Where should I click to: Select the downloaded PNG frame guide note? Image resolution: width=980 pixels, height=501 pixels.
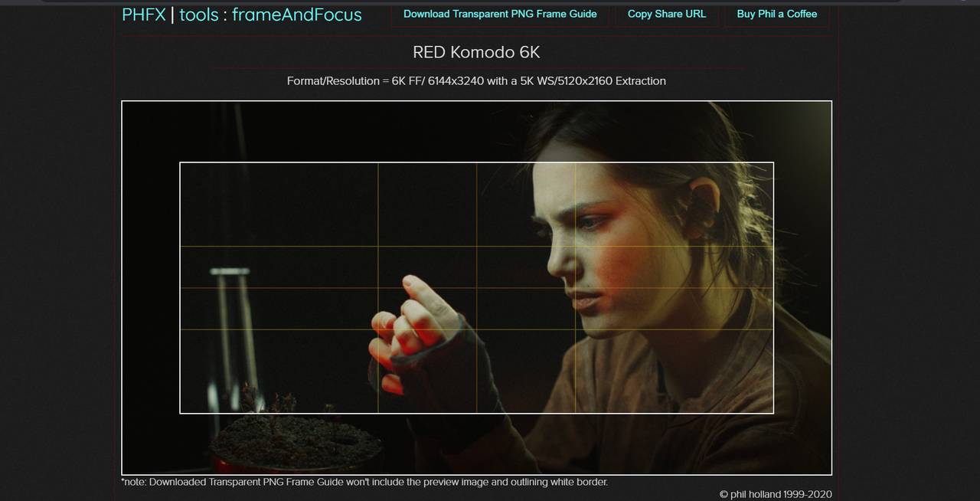(364, 482)
